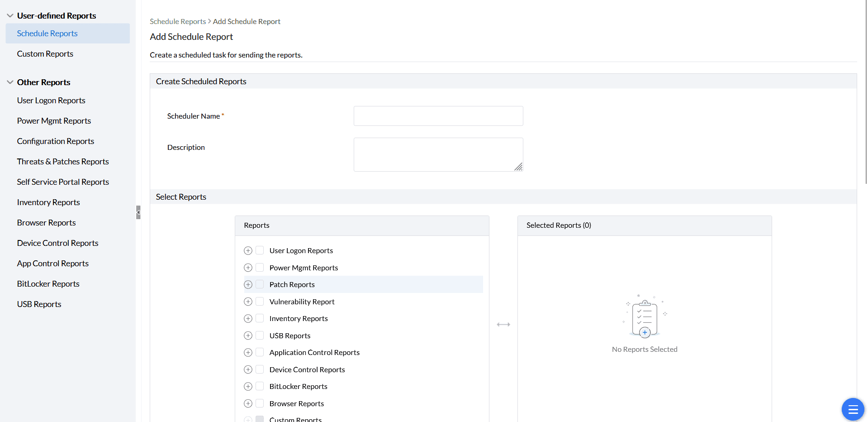Click the sidebar collapse handle icon
868x422 pixels.
(x=138, y=212)
